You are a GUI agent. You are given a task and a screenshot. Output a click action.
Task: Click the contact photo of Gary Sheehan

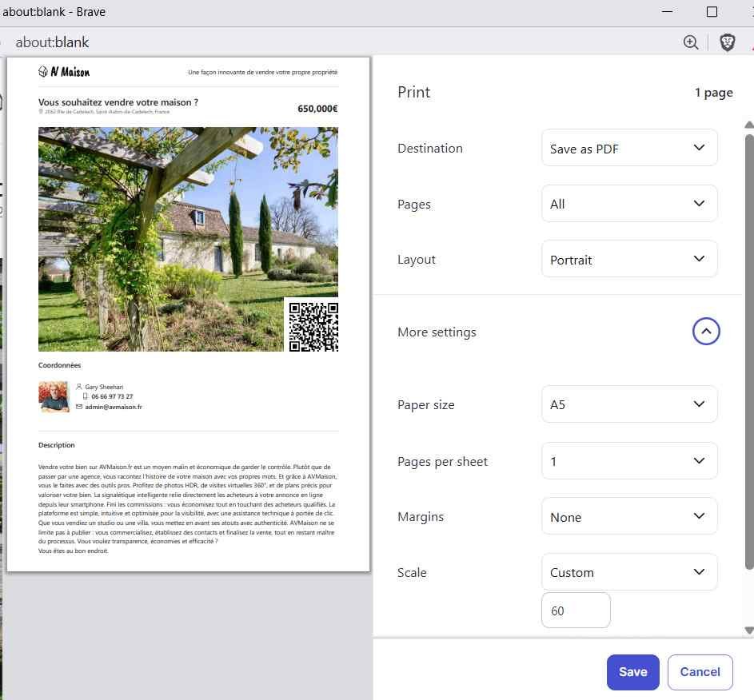coord(53,396)
